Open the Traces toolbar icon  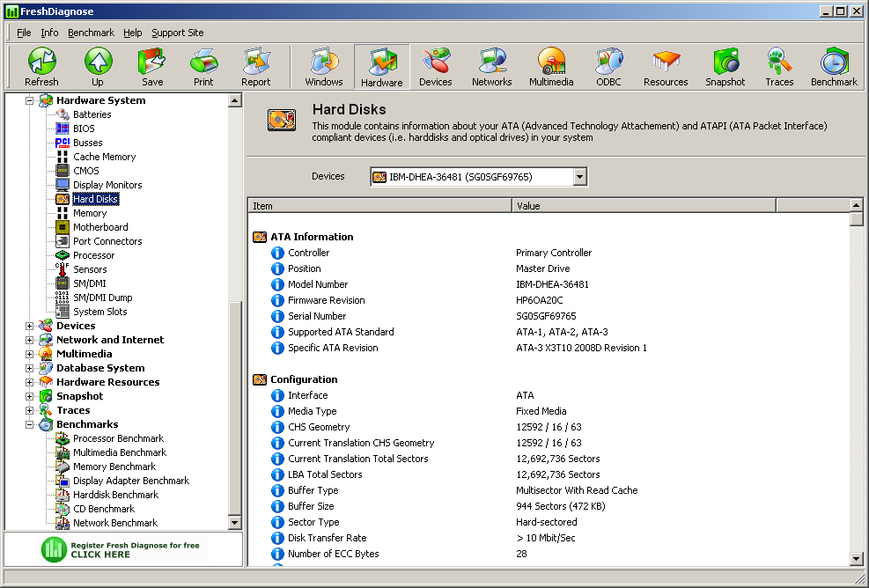point(779,67)
